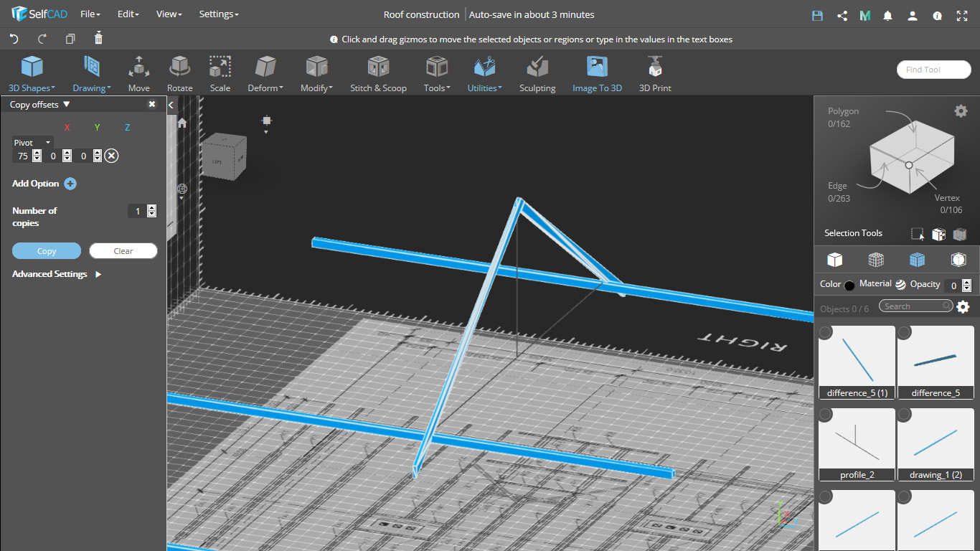
Task: Click the Copy button
Action: (47, 251)
